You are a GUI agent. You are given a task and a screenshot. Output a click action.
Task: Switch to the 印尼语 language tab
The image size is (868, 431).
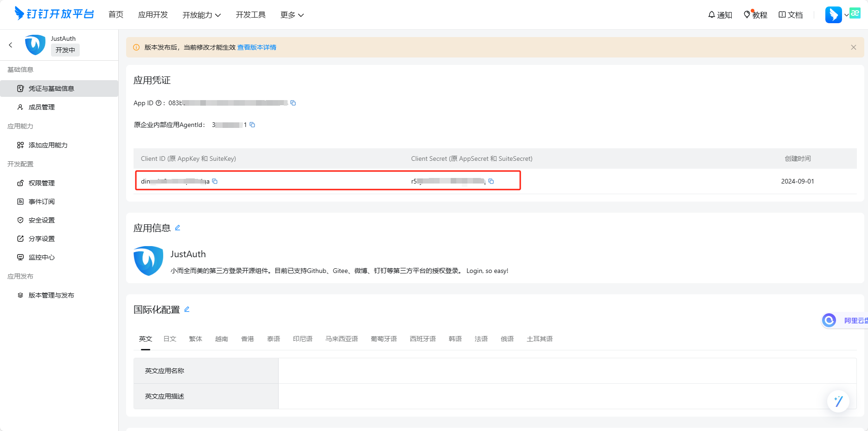(x=303, y=339)
